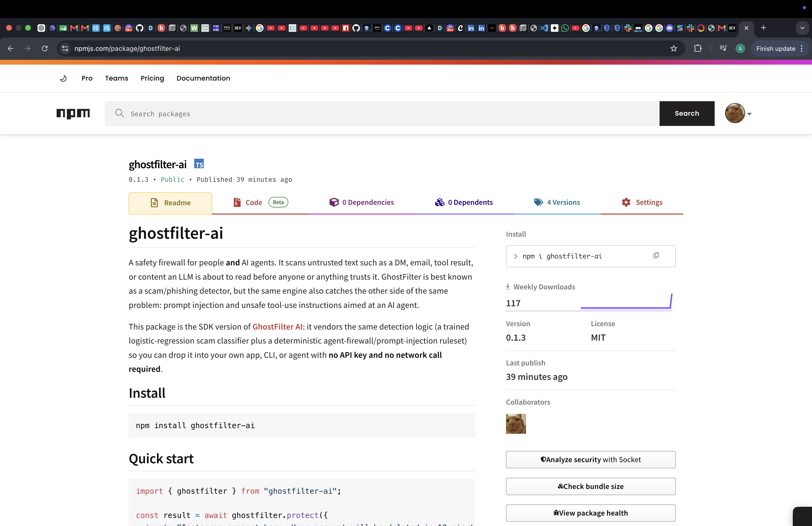This screenshot has height=526, width=812.
Task: Show the 4 Versions tab
Action: (x=557, y=202)
